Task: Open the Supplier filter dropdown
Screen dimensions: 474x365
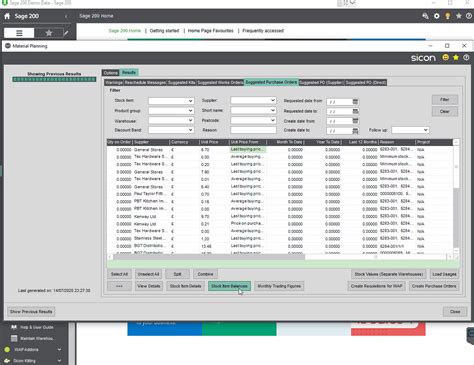Action: pyautogui.click(x=253, y=100)
